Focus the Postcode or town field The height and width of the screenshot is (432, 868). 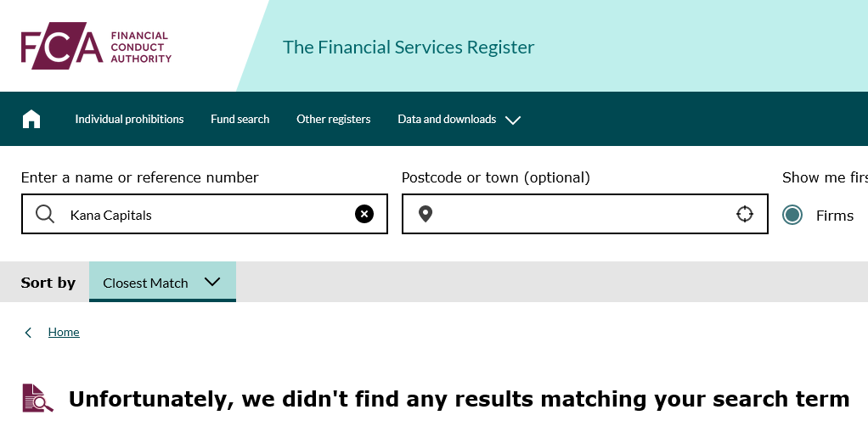point(582,215)
